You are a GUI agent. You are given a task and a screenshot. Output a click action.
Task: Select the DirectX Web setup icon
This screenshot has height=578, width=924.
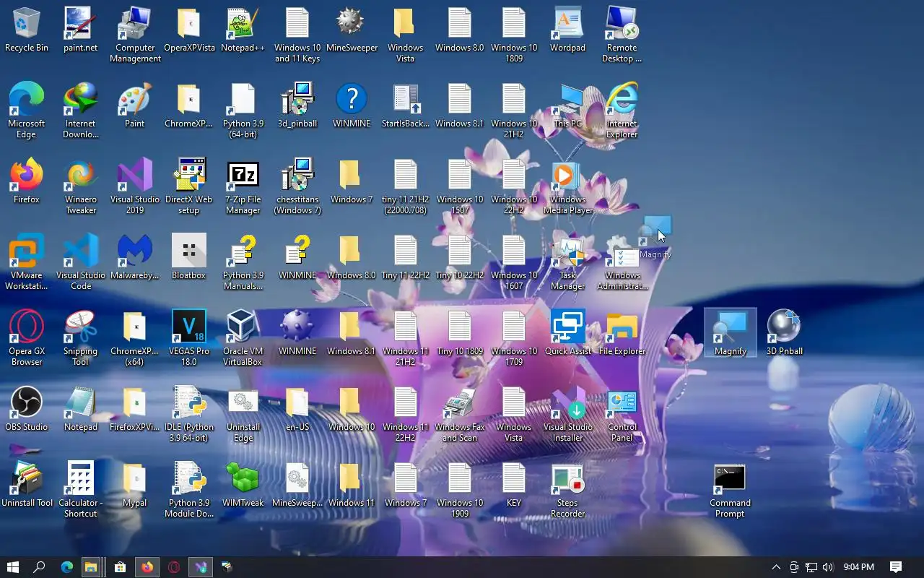189,186
